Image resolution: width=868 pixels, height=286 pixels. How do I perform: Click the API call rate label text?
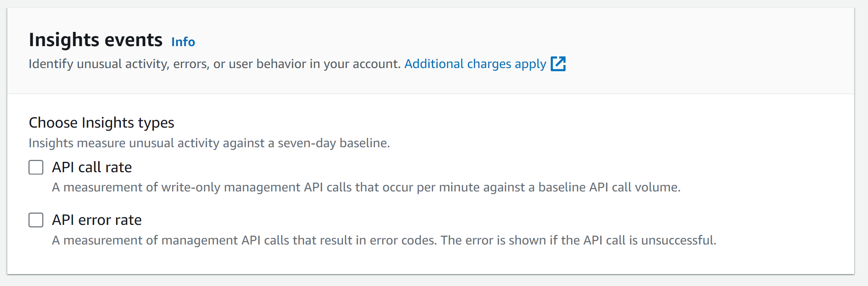click(x=92, y=168)
